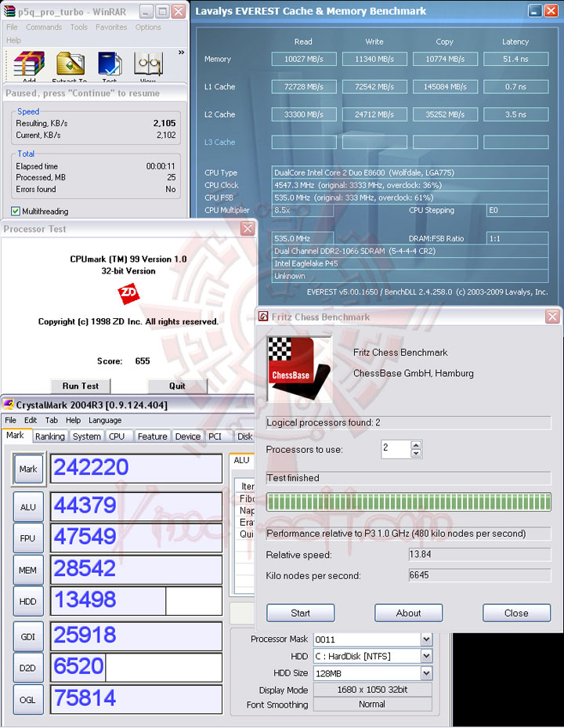Click the WinRAR Test archive icon
The width and height of the screenshot is (564, 728).
coord(110,65)
